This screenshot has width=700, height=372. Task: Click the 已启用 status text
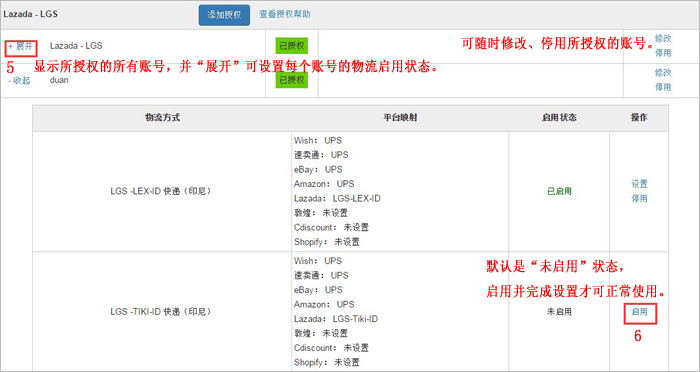559,191
